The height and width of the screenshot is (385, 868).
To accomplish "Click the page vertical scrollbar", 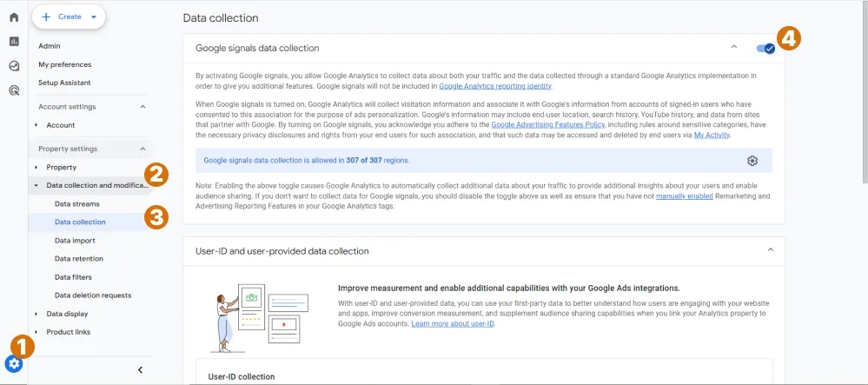I will pyautogui.click(x=865, y=91).
